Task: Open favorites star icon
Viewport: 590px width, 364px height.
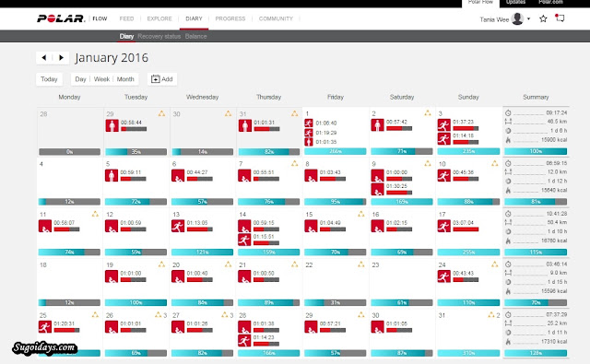Action: pos(543,18)
